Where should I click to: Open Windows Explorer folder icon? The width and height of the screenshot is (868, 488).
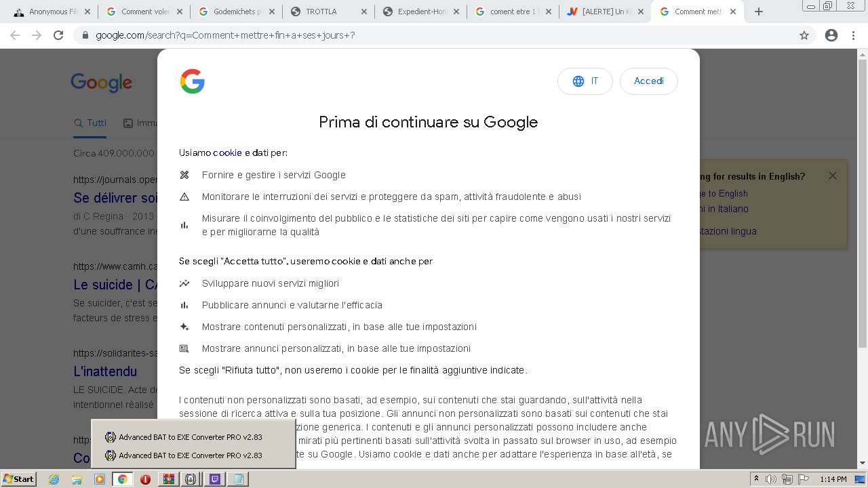click(77, 479)
